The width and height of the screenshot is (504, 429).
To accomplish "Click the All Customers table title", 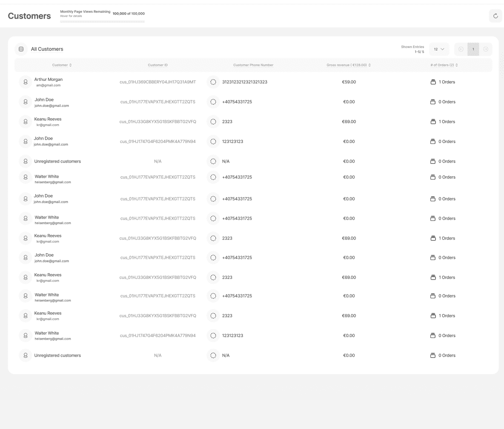I will (47, 49).
